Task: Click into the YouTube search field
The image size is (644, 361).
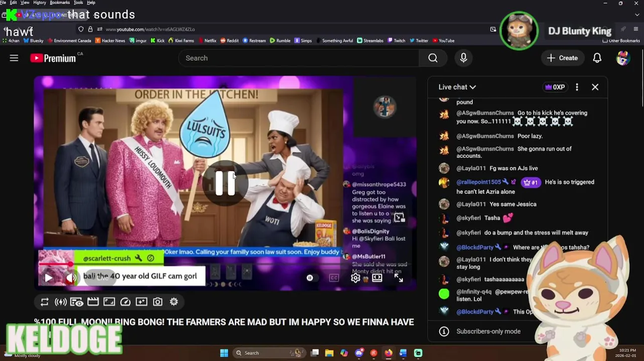Action: point(299,58)
